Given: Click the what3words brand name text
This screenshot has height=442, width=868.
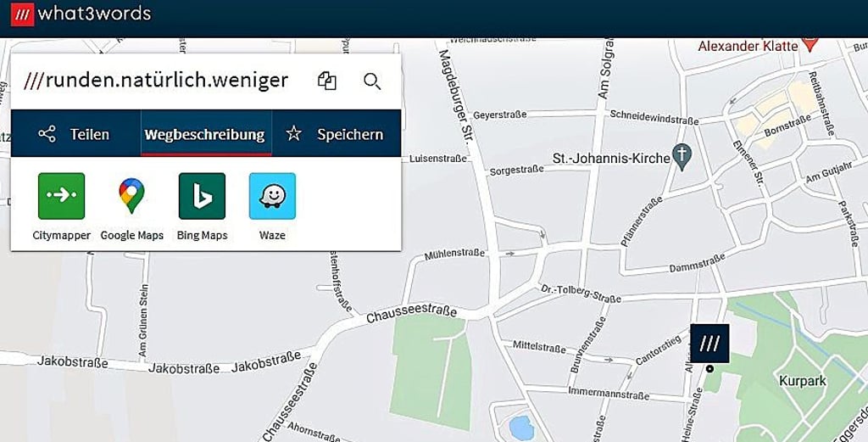Looking at the screenshot, I should pyautogui.click(x=94, y=14).
